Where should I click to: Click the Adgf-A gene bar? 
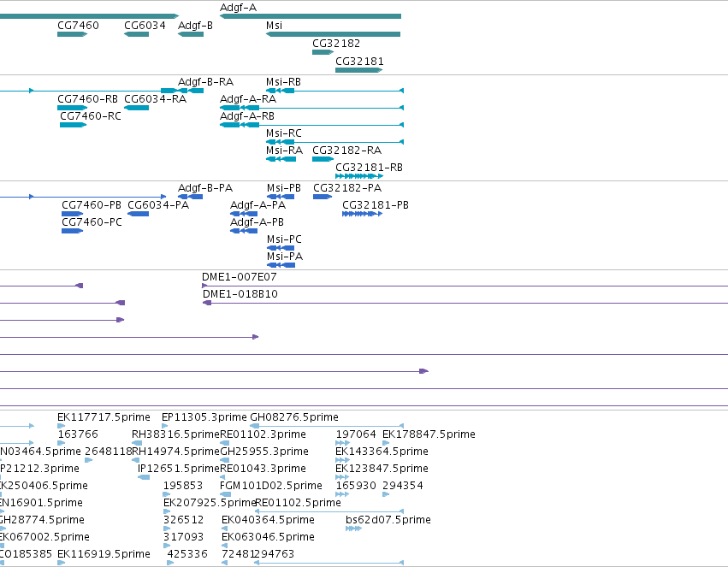311,16
